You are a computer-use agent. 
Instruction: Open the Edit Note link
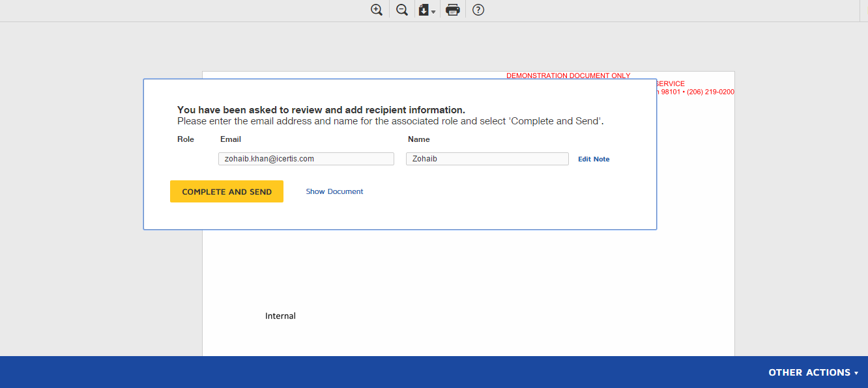tap(594, 159)
